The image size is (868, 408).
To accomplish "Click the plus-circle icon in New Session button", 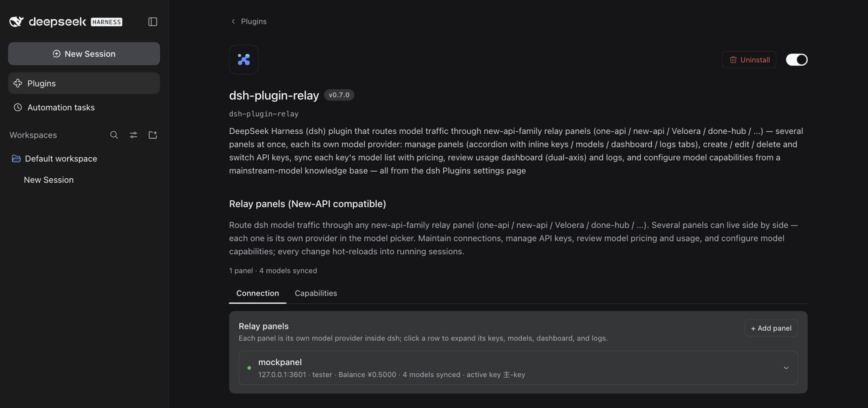I will 56,54.
